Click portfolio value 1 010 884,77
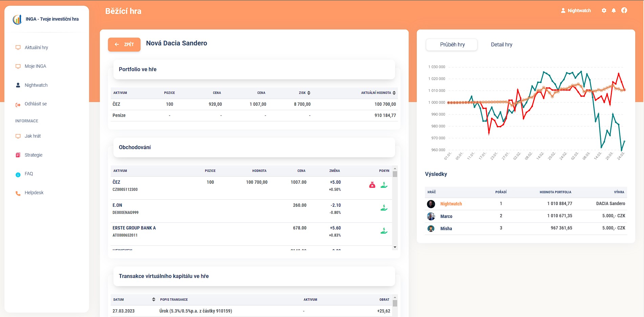 coord(559,203)
